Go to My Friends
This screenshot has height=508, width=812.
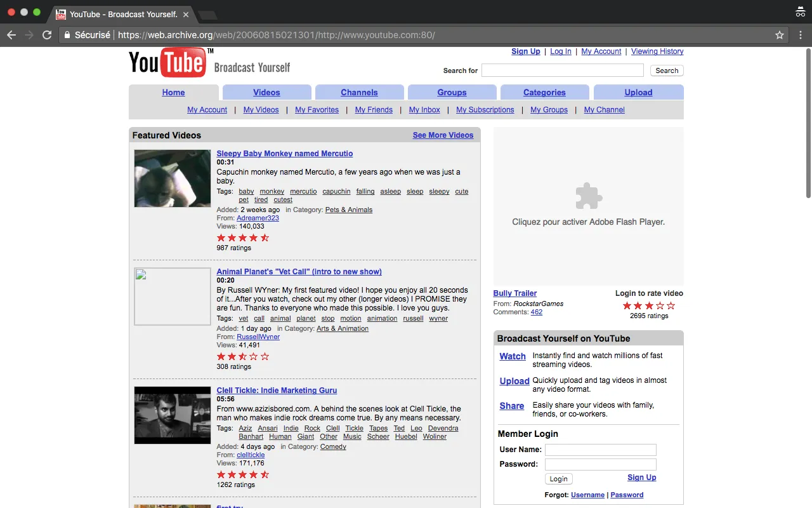(374, 110)
